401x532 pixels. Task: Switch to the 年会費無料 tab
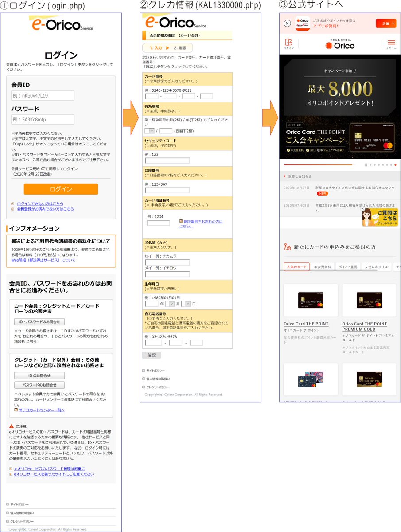[322, 267]
